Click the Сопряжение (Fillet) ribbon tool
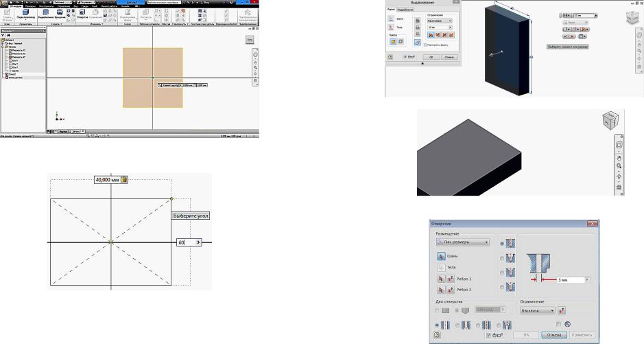The width and height of the screenshot is (644, 344). (x=96, y=14)
